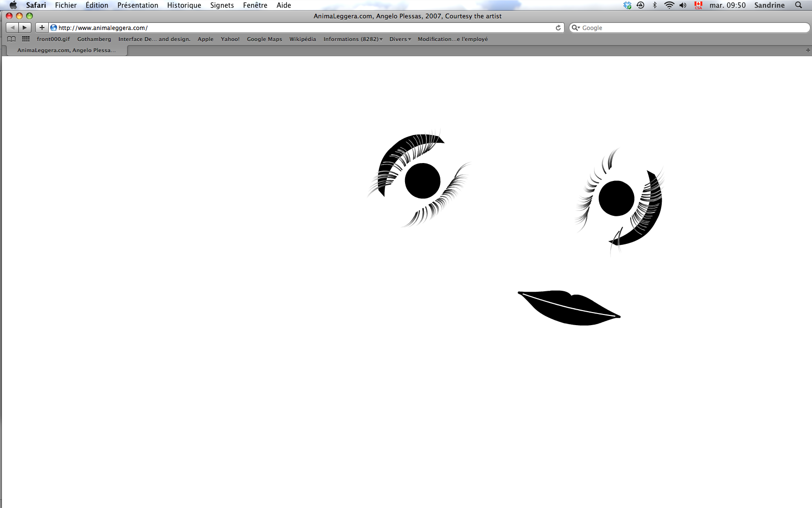Click the Google search field
The image size is (812, 508).
tap(689, 28)
